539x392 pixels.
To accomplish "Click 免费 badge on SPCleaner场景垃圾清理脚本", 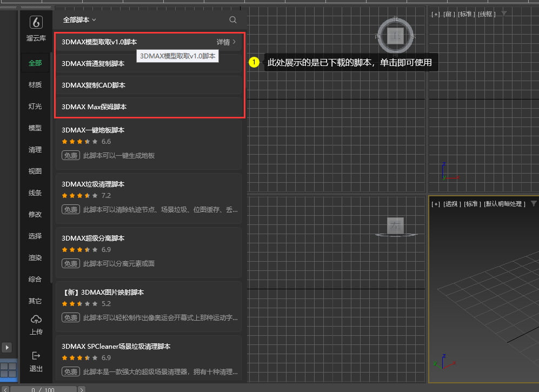I will click(71, 371).
